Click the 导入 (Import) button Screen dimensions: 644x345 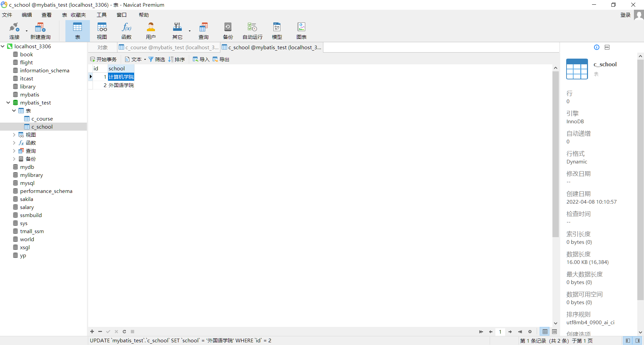[x=201, y=60]
